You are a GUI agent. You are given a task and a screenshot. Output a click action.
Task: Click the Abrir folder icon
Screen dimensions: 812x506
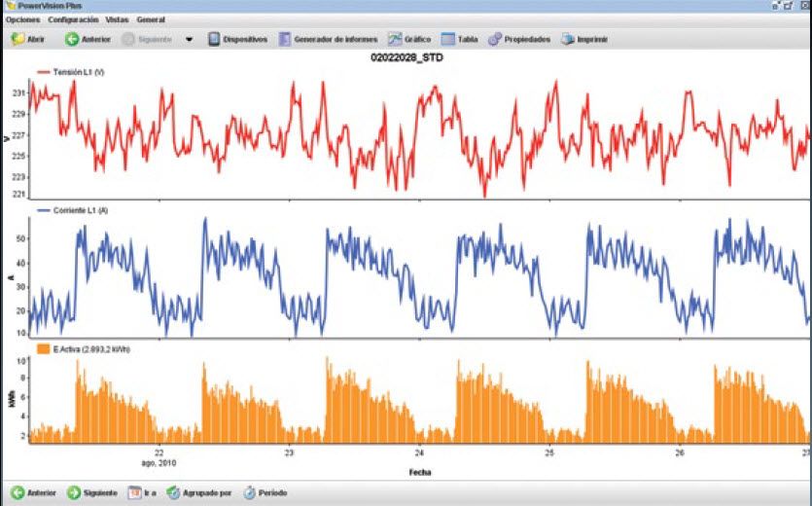point(18,39)
